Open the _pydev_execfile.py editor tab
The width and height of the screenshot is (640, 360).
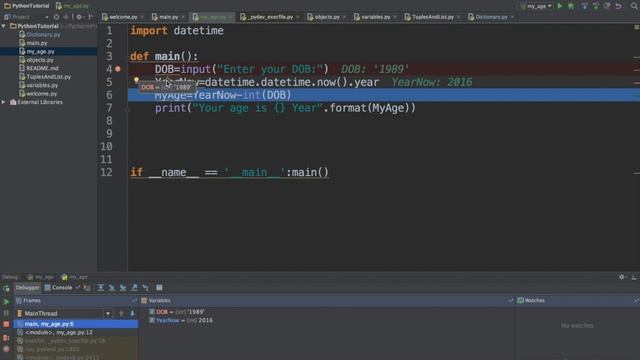[x=269, y=17]
